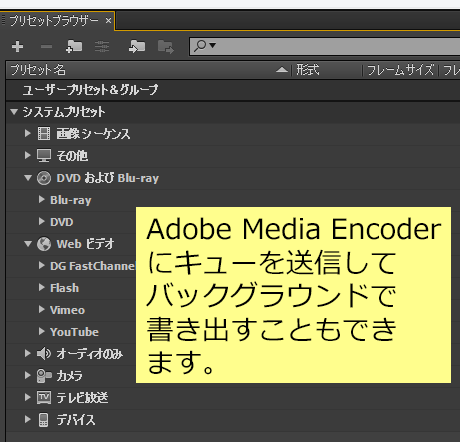Click the phone icon beside デバイス
Image resolution: width=460 pixels, height=442 pixels.
(x=43, y=420)
